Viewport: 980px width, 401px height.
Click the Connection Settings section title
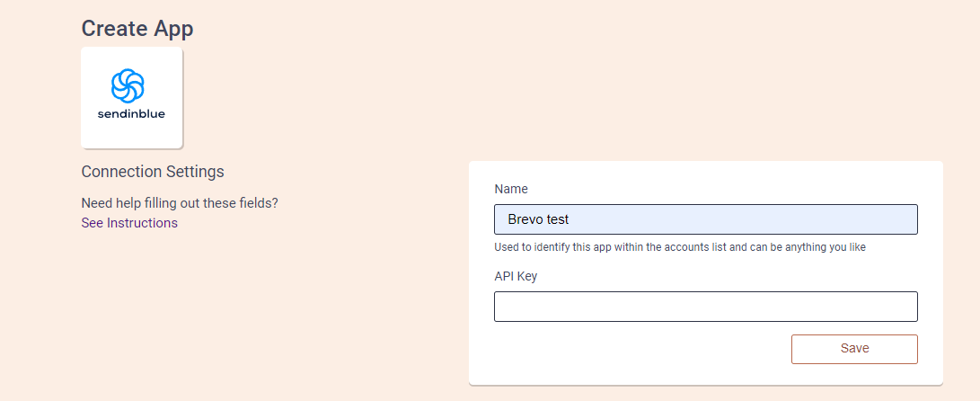coord(153,172)
